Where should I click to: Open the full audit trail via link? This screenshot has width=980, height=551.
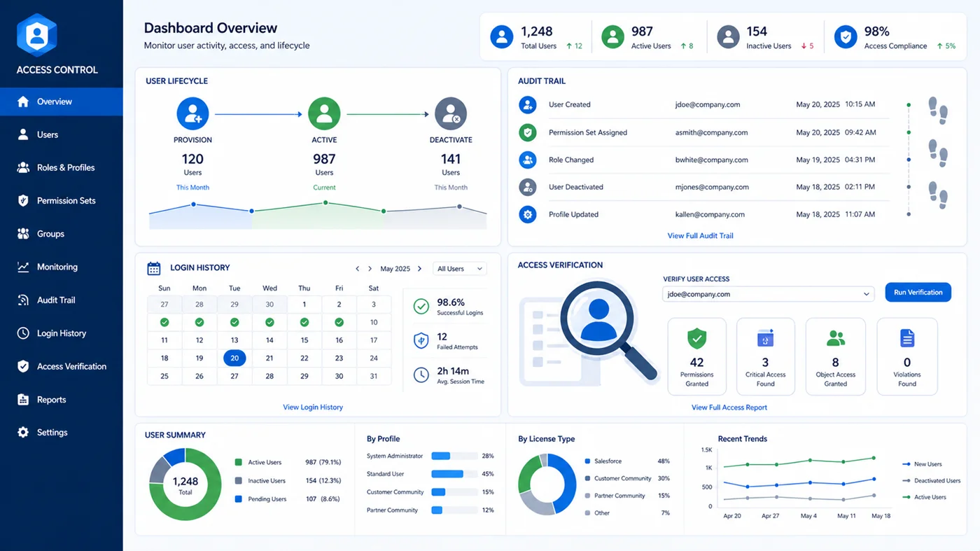coord(700,235)
